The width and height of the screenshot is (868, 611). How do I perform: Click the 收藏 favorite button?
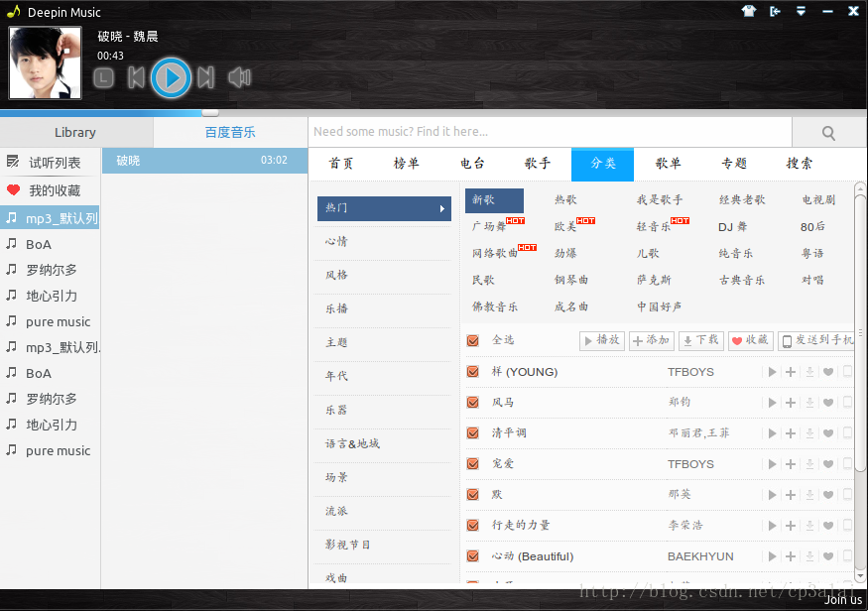pos(750,340)
